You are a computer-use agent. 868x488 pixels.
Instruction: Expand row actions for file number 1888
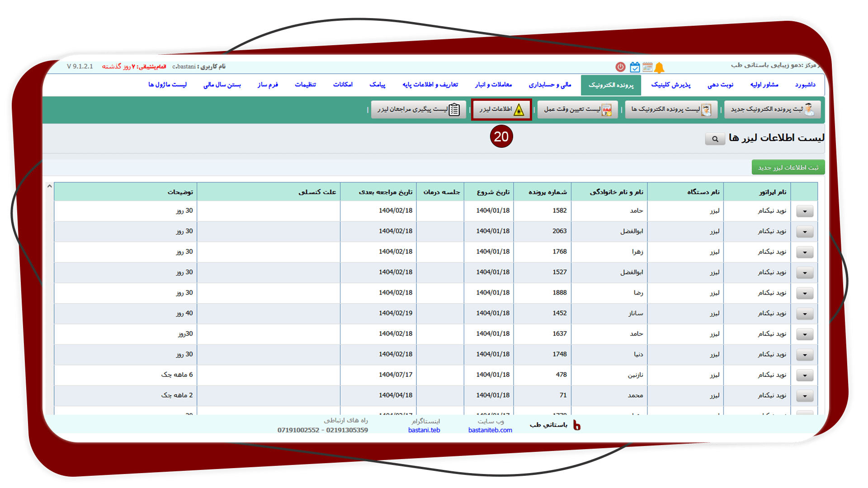click(x=805, y=293)
